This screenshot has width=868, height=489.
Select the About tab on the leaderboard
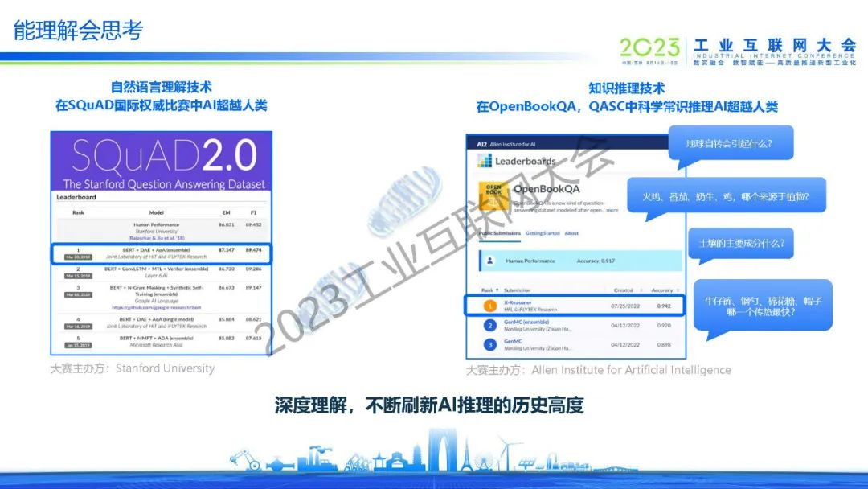pyautogui.click(x=571, y=233)
